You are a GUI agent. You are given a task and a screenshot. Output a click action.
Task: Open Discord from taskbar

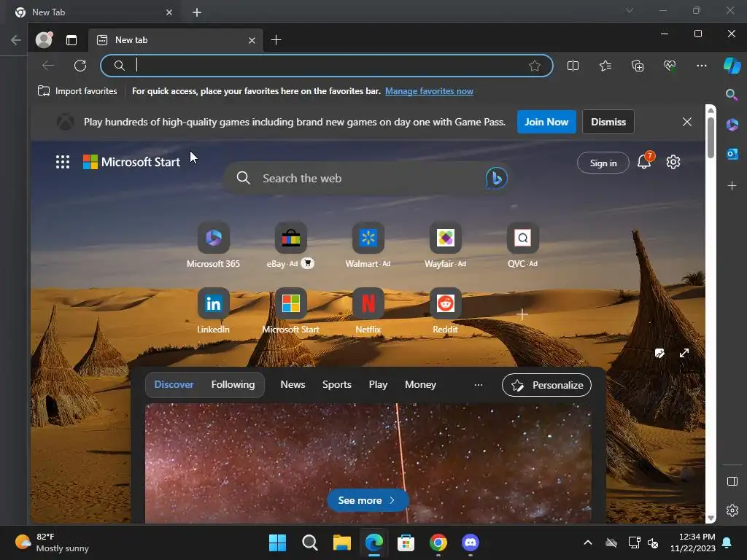pyautogui.click(x=471, y=542)
